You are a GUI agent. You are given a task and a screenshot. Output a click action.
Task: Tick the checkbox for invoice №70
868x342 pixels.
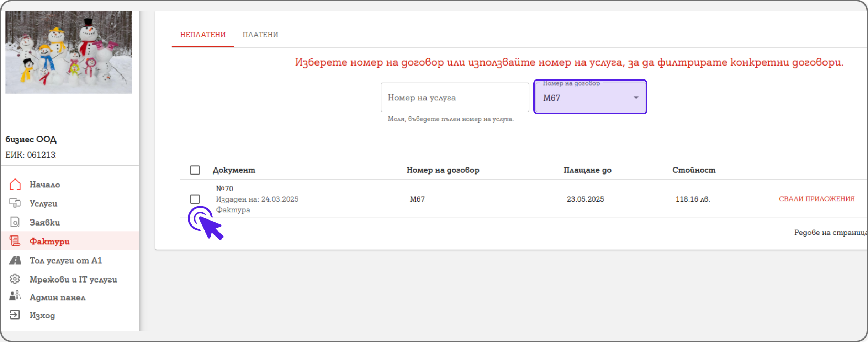point(195,199)
